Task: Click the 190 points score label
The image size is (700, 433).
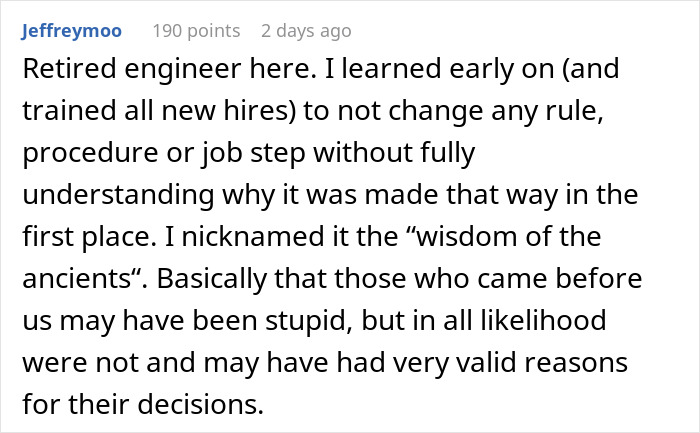Action: click(x=196, y=31)
